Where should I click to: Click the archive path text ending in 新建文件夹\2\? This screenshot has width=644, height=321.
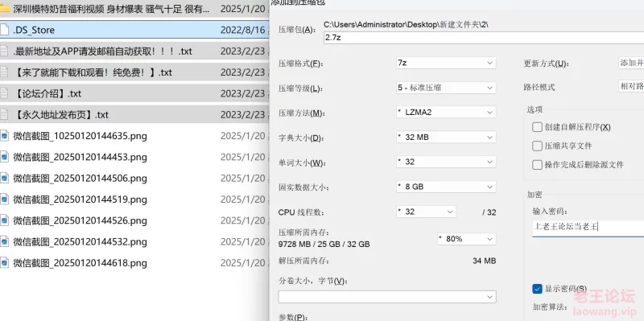[406, 25]
